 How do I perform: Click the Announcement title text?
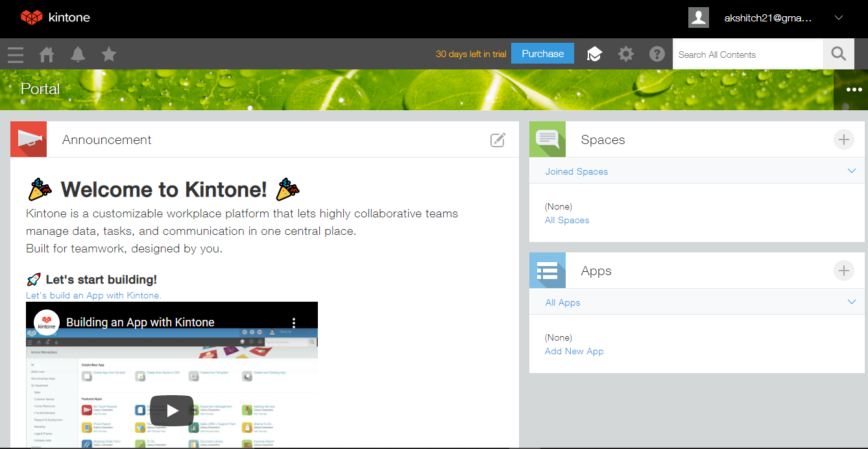coord(107,140)
